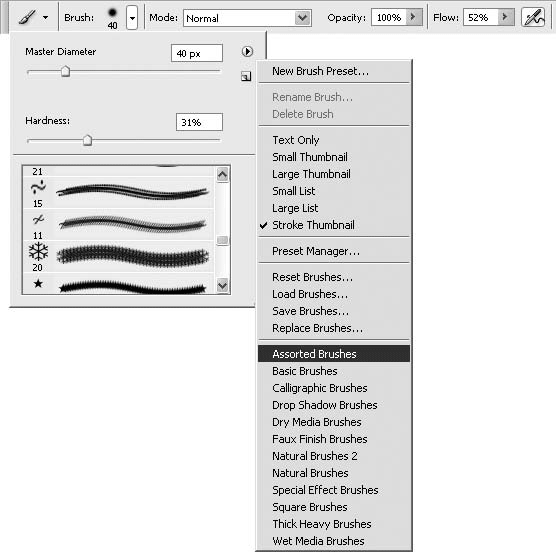Screen dimensions: 556x552
Task: Select the star brush preset
Action: [x=118, y=284]
